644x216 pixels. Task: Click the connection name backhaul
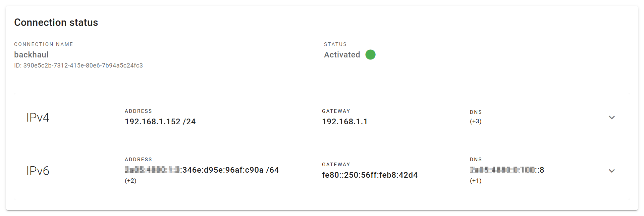tap(31, 55)
